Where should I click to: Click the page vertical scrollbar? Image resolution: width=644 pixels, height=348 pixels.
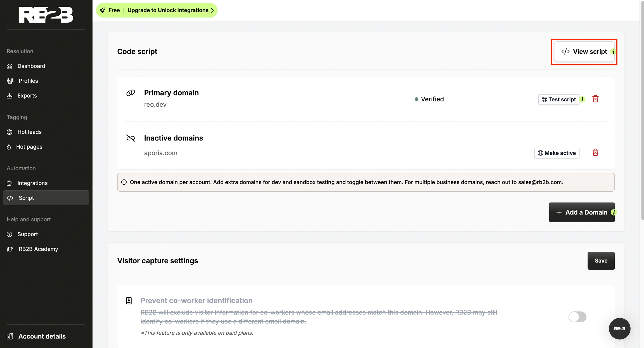(x=642, y=112)
